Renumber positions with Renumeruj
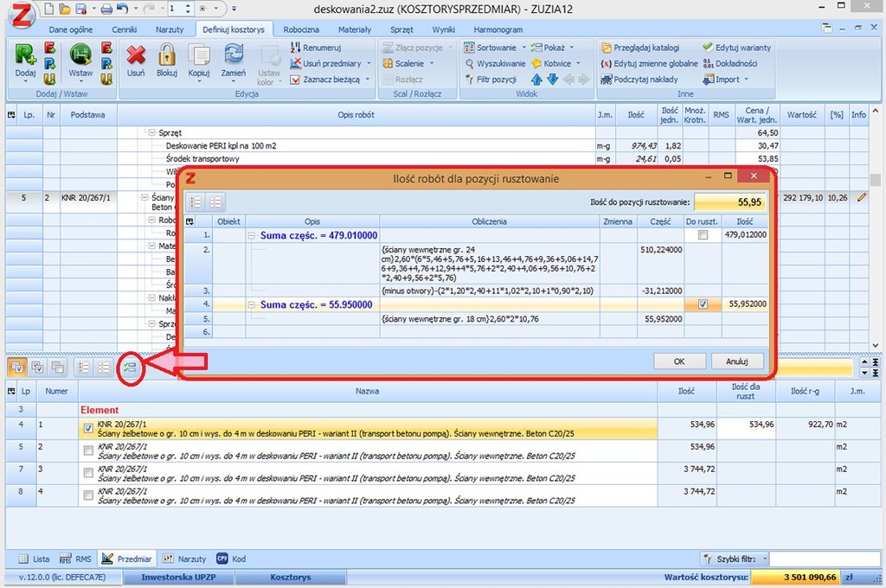The image size is (886, 588). (x=316, y=48)
